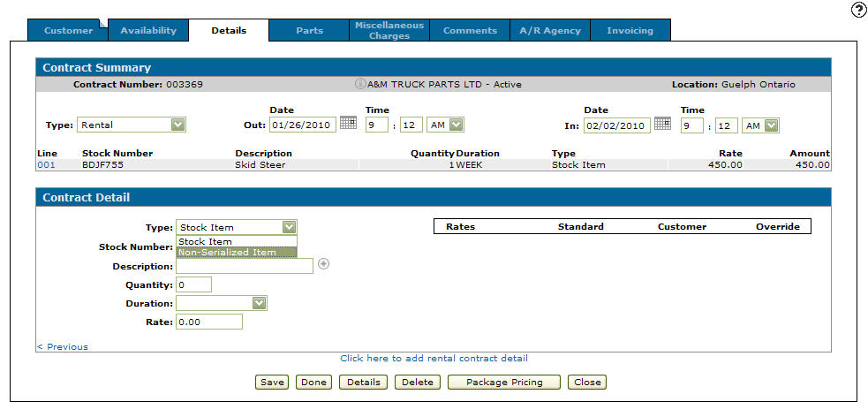Click the Delete button
Viewport: 868px width, 417px height.
coord(418,383)
